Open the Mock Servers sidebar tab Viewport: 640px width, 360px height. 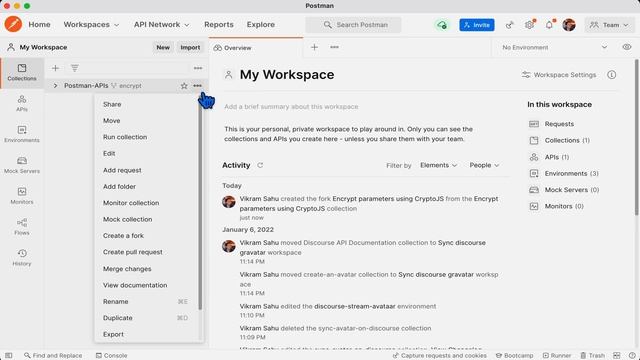tap(22, 165)
